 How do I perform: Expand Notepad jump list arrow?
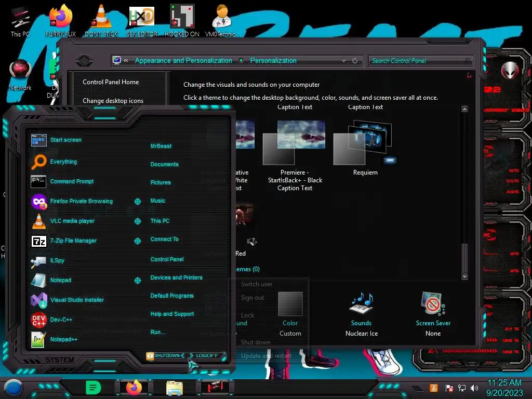tap(137, 280)
